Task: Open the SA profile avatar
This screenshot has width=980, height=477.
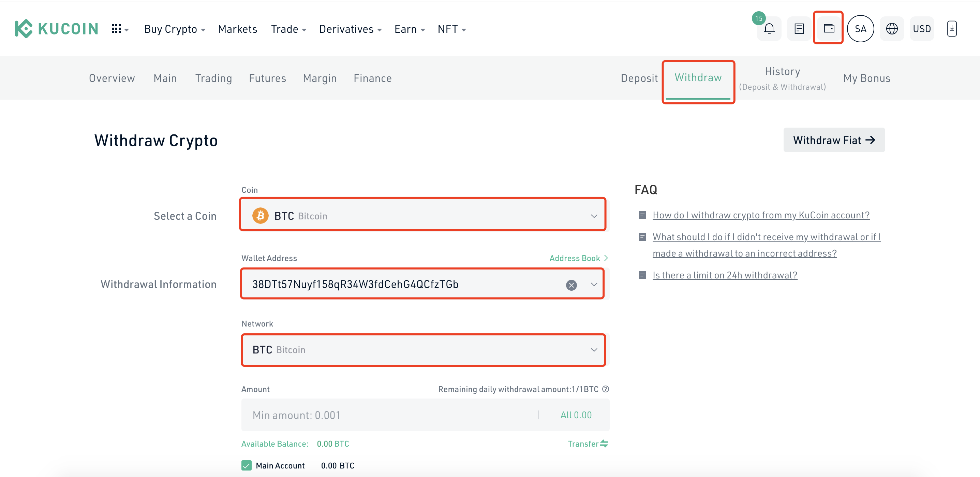Action: tap(860, 29)
